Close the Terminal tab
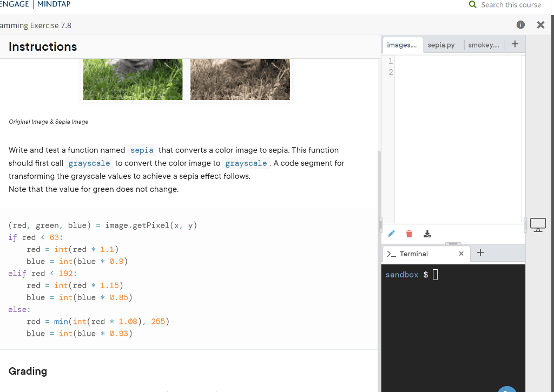Viewport: 554px width, 392px height. pyautogui.click(x=461, y=254)
